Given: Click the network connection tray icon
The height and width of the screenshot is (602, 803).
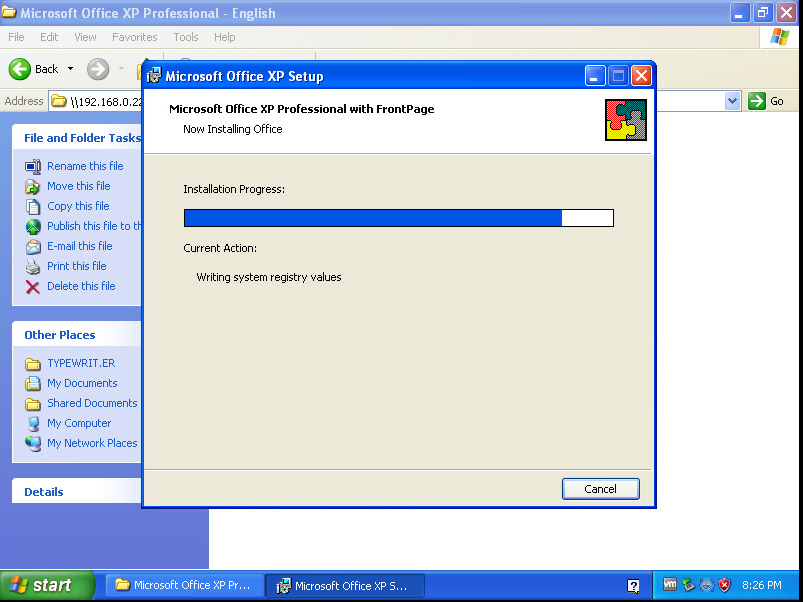Looking at the screenshot, I should click(x=707, y=585).
